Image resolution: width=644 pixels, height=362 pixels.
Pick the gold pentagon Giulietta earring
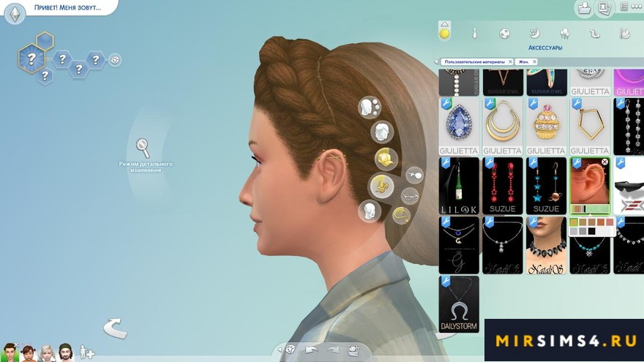click(x=590, y=127)
